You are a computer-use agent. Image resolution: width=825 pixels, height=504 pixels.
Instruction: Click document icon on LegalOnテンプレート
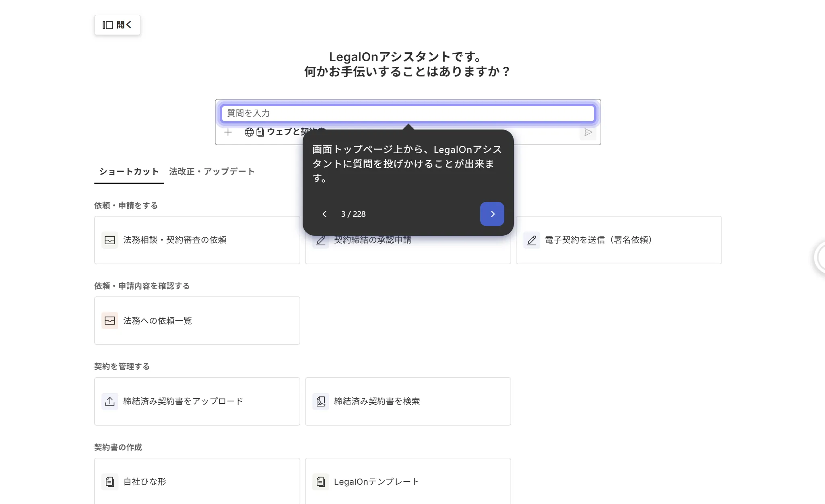pos(321,482)
